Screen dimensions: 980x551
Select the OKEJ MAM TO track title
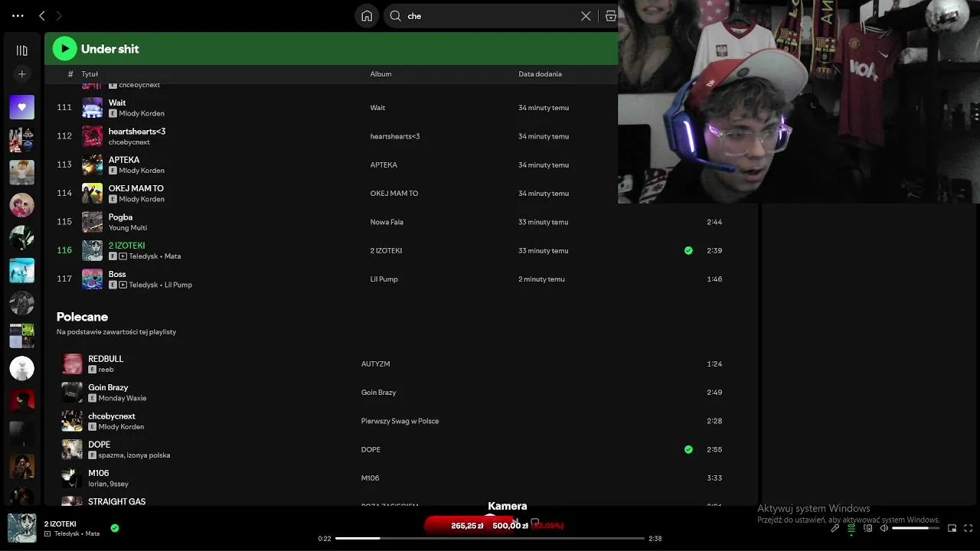click(136, 188)
